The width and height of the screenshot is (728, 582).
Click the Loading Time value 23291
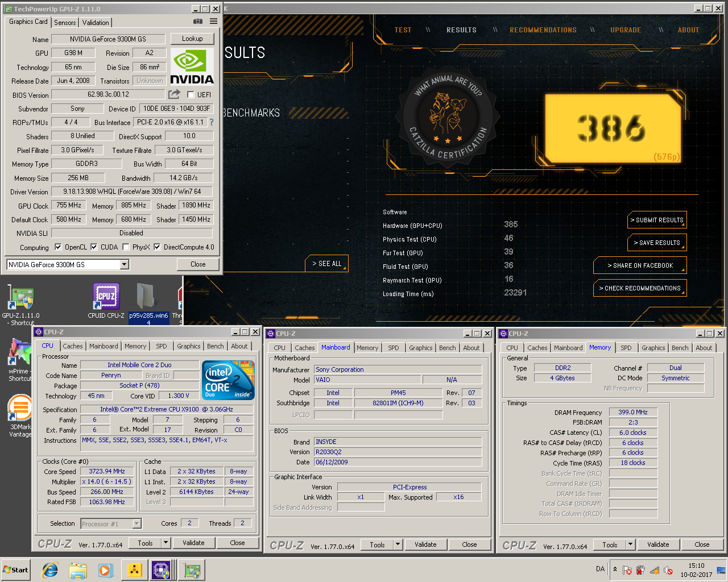click(x=515, y=293)
